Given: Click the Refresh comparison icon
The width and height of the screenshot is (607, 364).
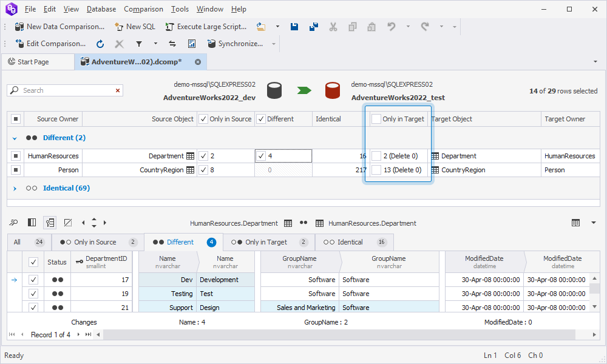Looking at the screenshot, I should [100, 44].
